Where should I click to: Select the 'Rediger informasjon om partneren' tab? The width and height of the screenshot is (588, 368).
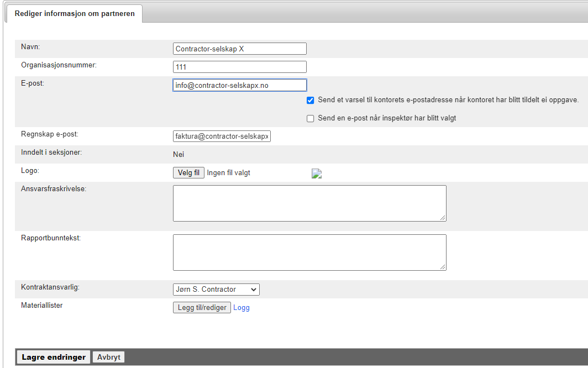(74, 14)
